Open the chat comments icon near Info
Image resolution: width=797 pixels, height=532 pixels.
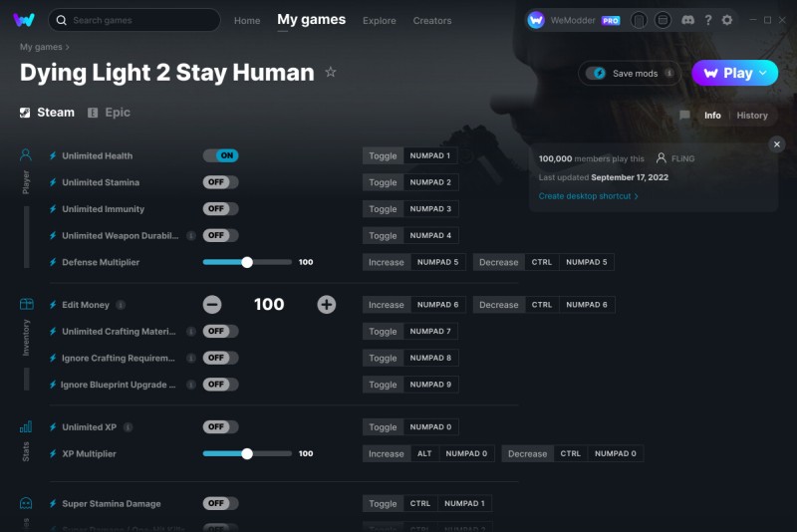tap(684, 116)
